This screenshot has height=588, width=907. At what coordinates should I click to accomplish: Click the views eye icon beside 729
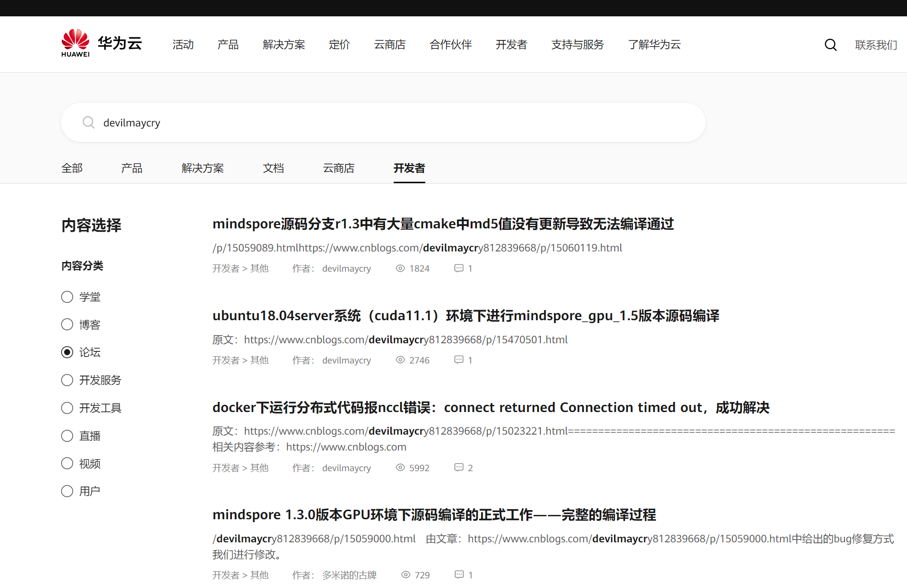click(406, 575)
